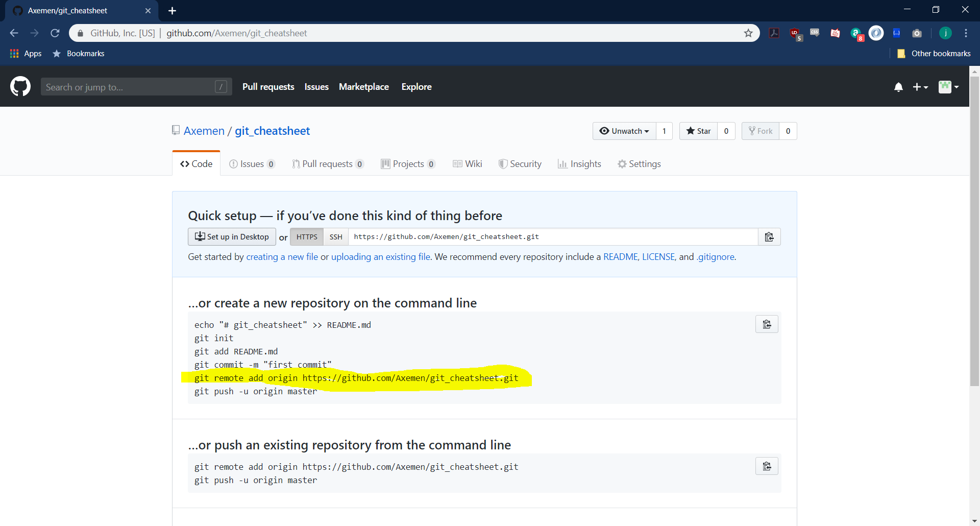Click the scrollbar down arrow
This screenshot has width=980, height=526.
click(x=974, y=521)
